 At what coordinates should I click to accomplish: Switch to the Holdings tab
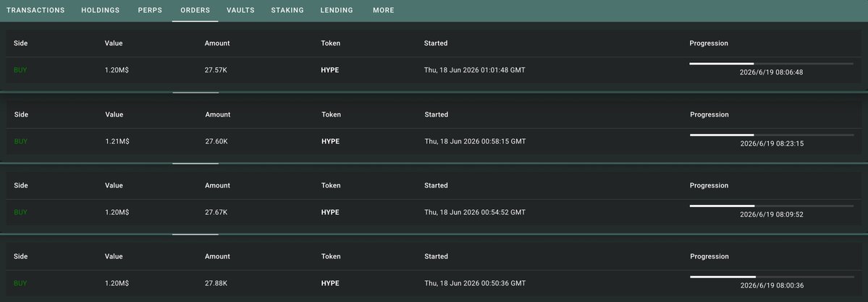pyautogui.click(x=100, y=11)
